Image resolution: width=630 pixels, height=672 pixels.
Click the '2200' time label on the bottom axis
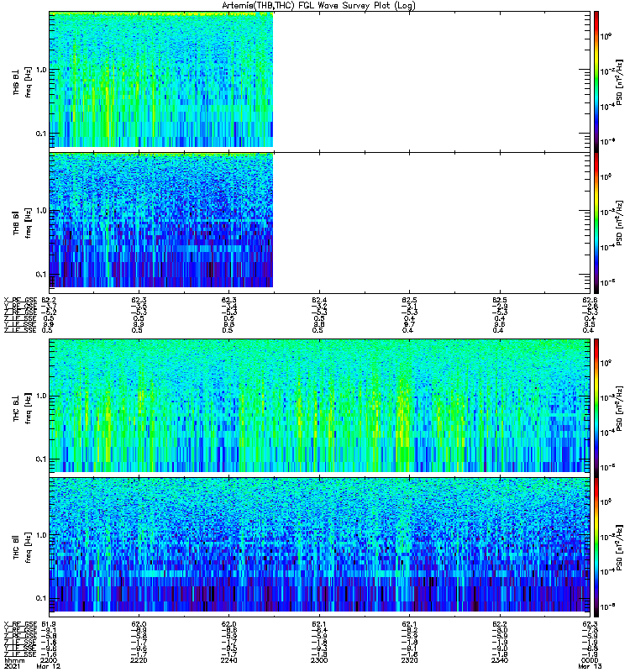click(x=48, y=660)
